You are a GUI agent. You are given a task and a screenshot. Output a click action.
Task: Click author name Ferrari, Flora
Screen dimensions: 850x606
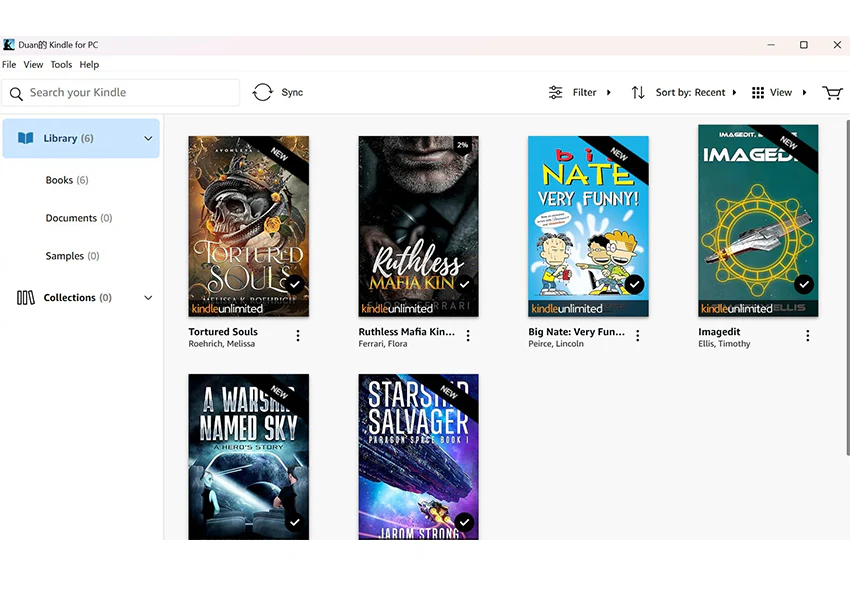click(383, 344)
